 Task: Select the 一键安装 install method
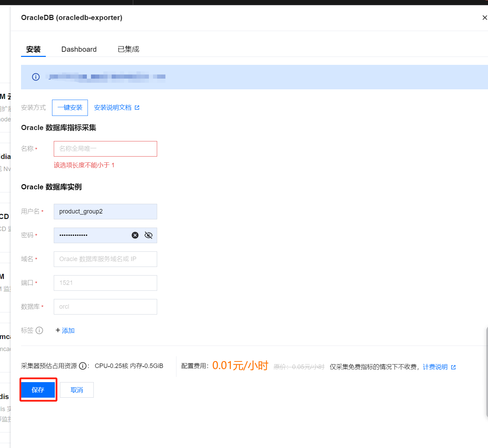70,108
